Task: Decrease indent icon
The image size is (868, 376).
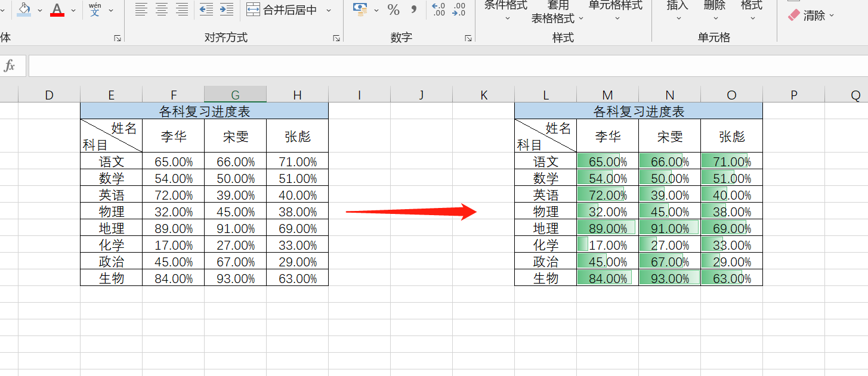Action: pyautogui.click(x=206, y=10)
